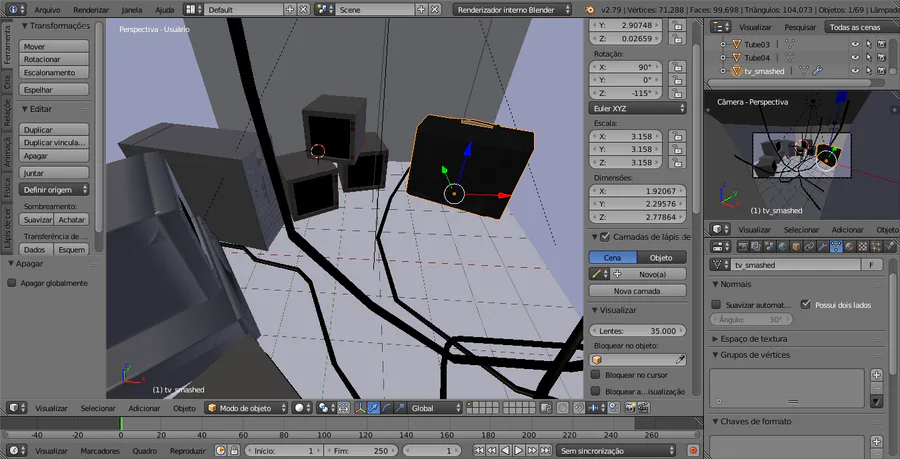Screen dimensions: 900x459
Task: Open the Modifiers wrench properties tab
Action: (823, 247)
